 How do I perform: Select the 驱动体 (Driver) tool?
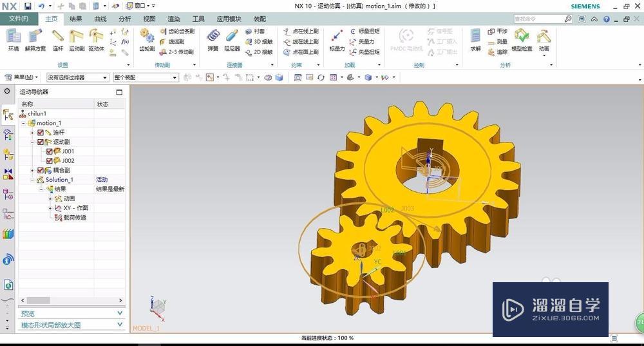96,40
